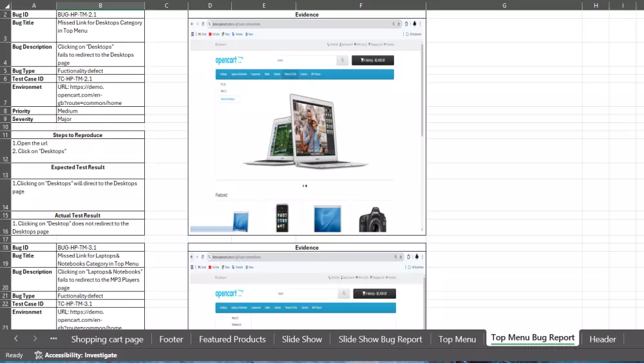Open Slide Show Bug Report tab
Viewport: 644px width, 363px height.
(x=381, y=339)
